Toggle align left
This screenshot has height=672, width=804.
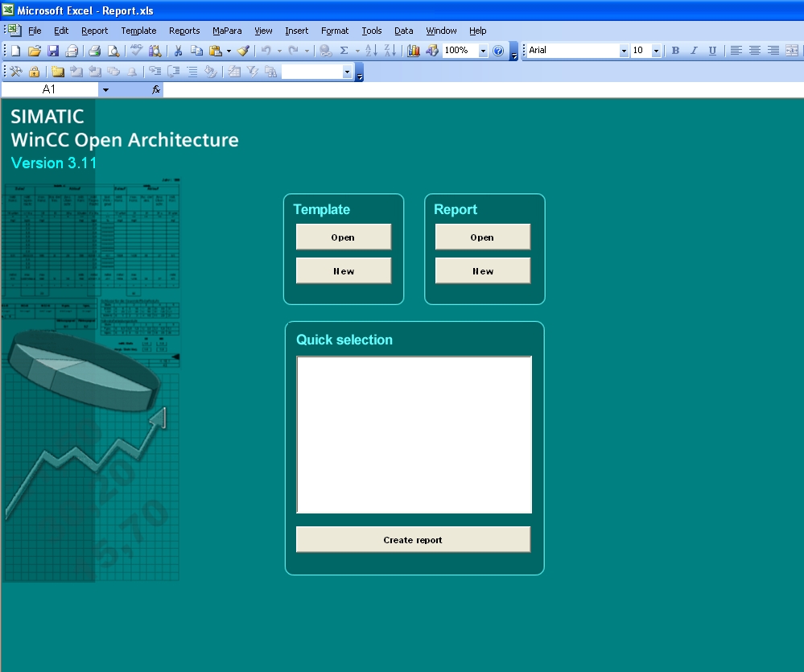(736, 50)
